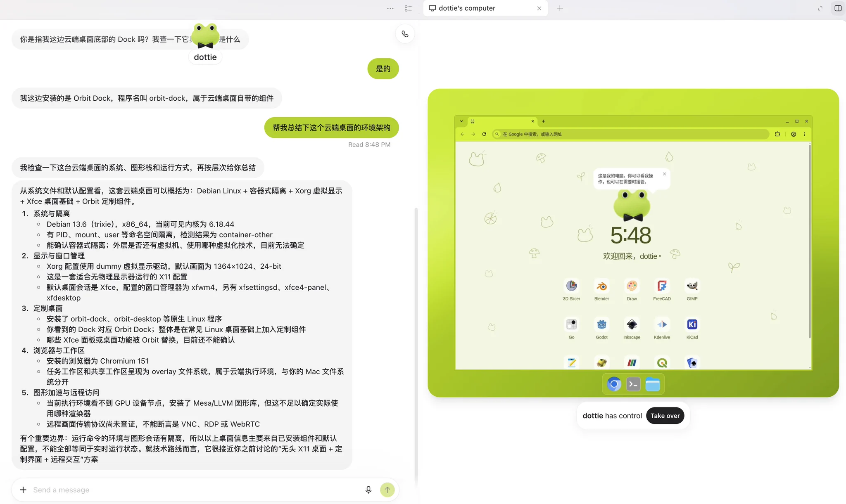846x504 pixels.
Task: Expand the computer view to fullscreen
Action: coord(820,8)
